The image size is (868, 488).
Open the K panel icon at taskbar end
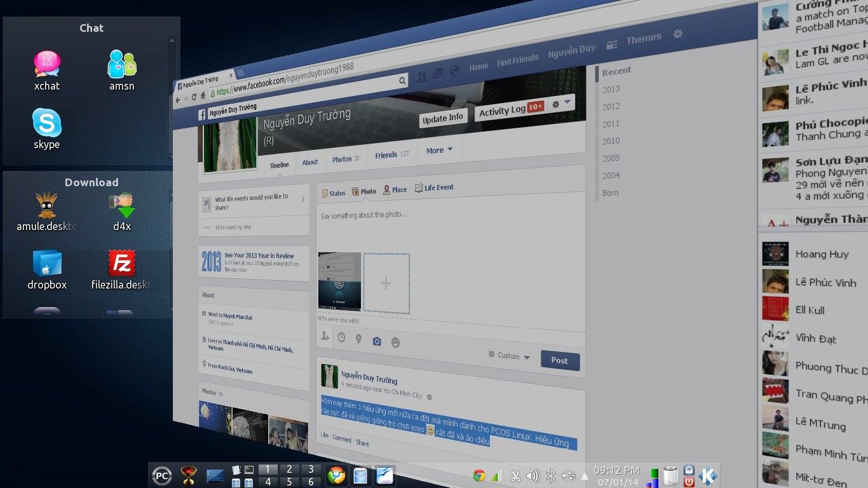(x=707, y=475)
